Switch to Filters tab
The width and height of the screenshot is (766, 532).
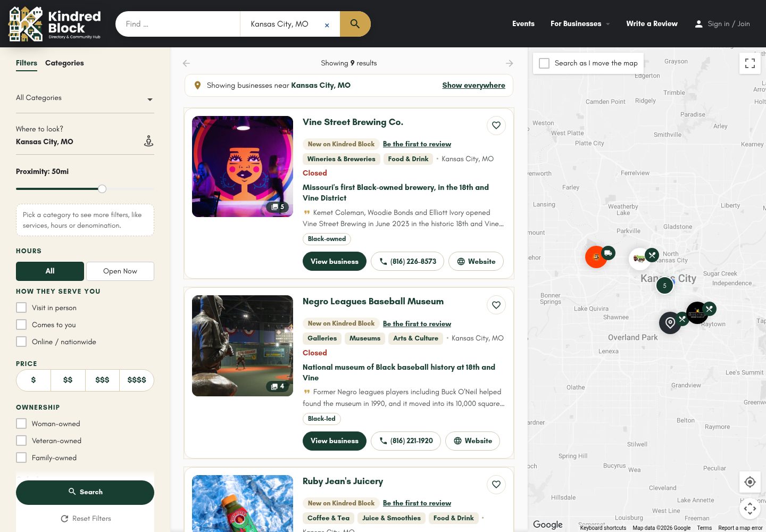click(x=27, y=63)
